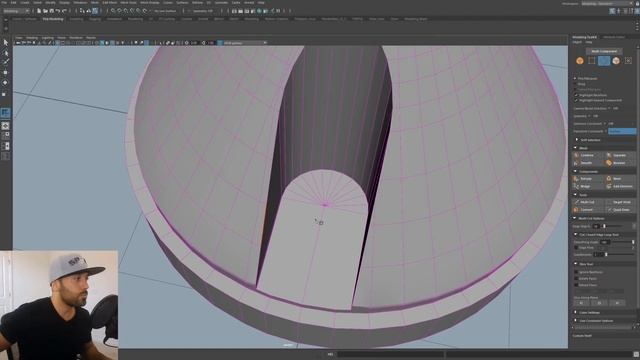Switch to the Poly Modeling shelf tab

(x=53, y=19)
